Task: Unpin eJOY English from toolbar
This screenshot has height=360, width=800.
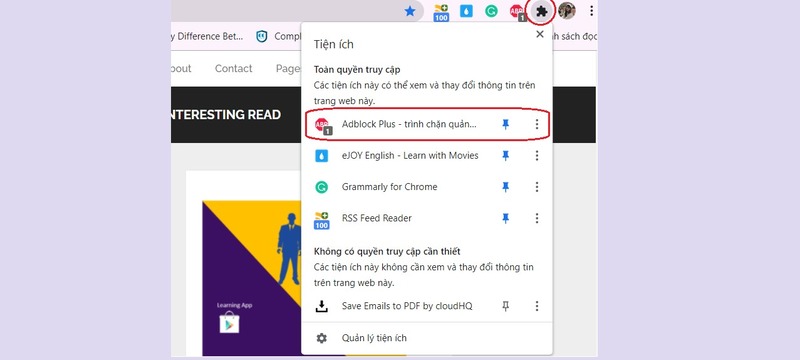Action: [x=506, y=156]
